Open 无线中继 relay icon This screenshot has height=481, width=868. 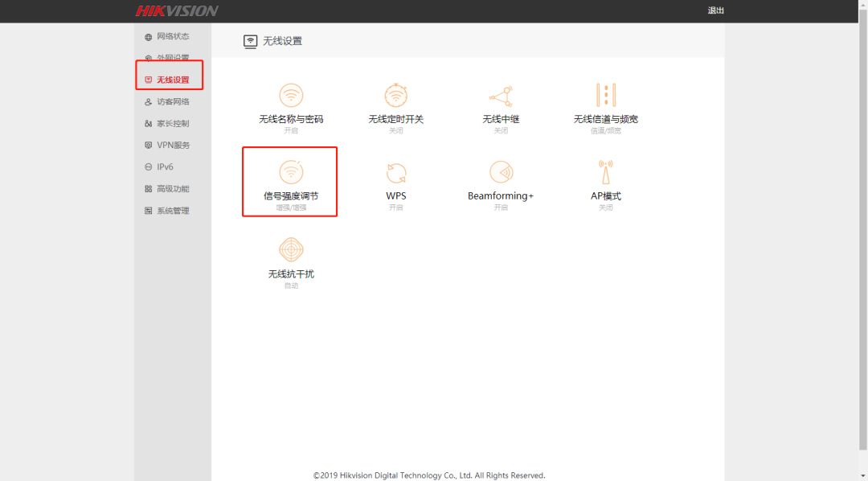pos(501,96)
